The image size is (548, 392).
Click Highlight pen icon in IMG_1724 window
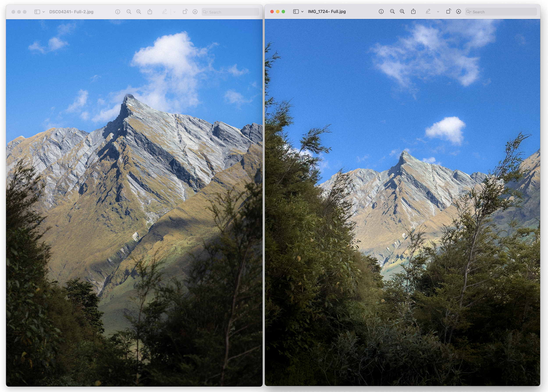(x=428, y=11)
